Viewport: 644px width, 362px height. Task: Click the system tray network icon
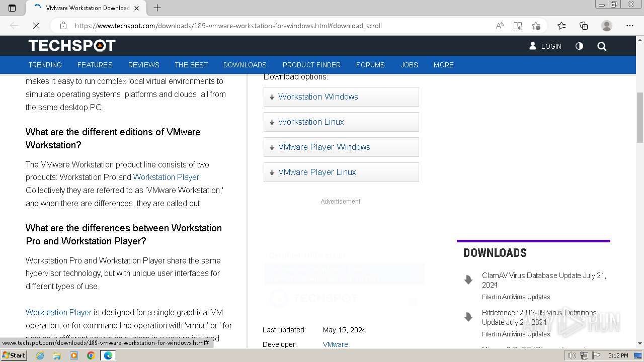(584, 356)
